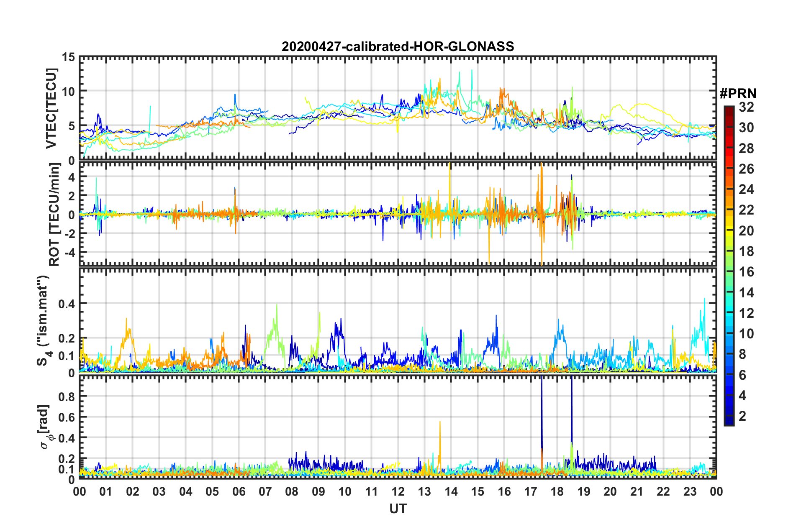Click the plot title 20200427-calibrated-HOR-GLONASS
The image size is (796, 532).
pyautogui.click(x=398, y=46)
